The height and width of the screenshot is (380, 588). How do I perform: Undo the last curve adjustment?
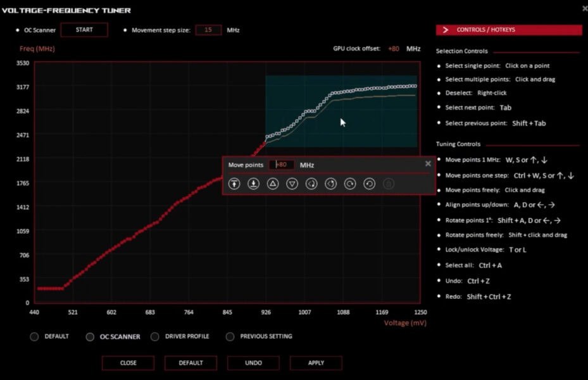[x=253, y=363]
